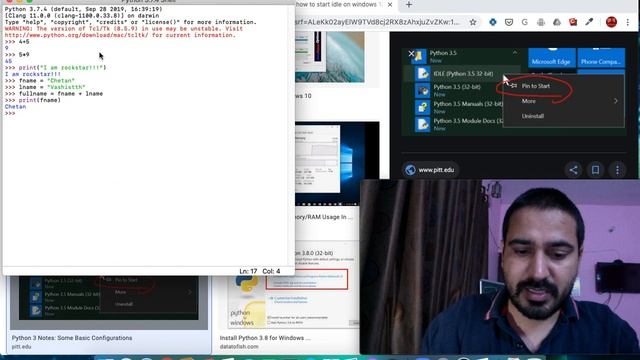The height and width of the screenshot is (360, 640).
Task: Click the blue 'Chetan' output line
Action: point(16,107)
